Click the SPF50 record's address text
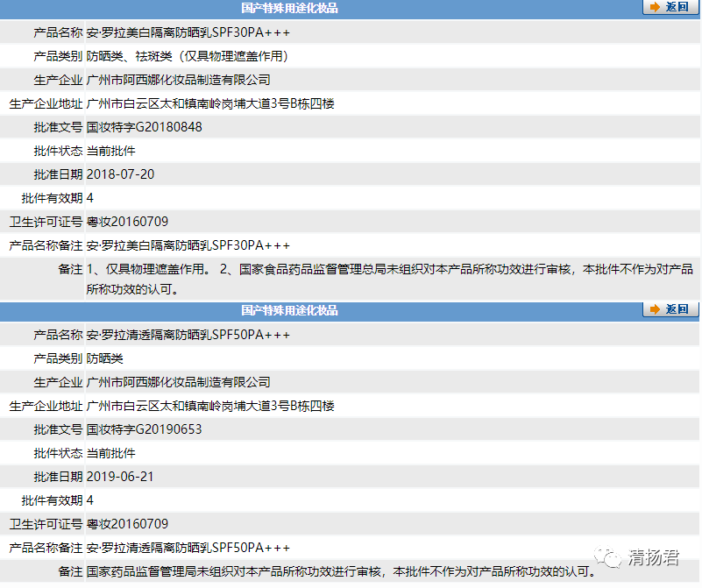Image resolution: width=702 pixels, height=588 pixels. click(210, 407)
